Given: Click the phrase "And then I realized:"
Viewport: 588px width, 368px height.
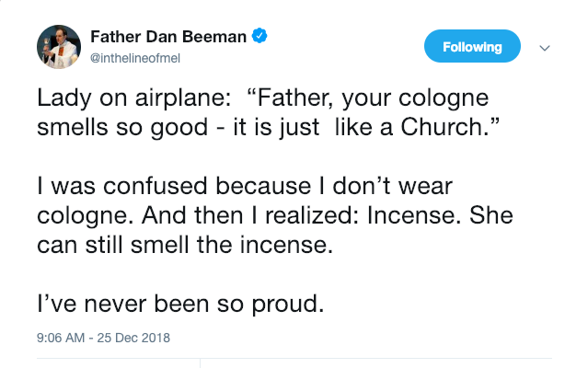Looking at the screenshot, I should (x=250, y=215).
